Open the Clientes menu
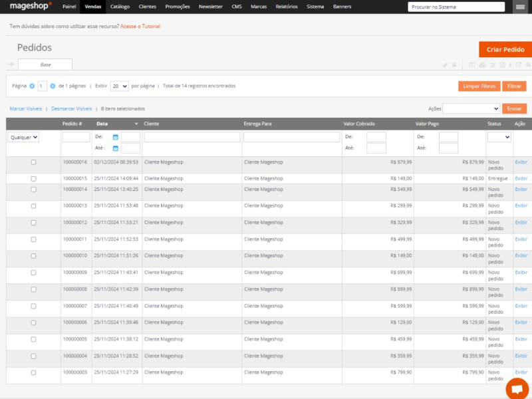 pos(147,7)
